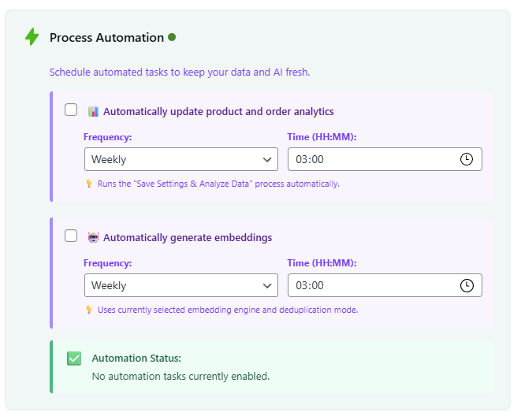Click the green status dot beside Process Automation
The width and height of the screenshot is (521, 420).
point(172,37)
